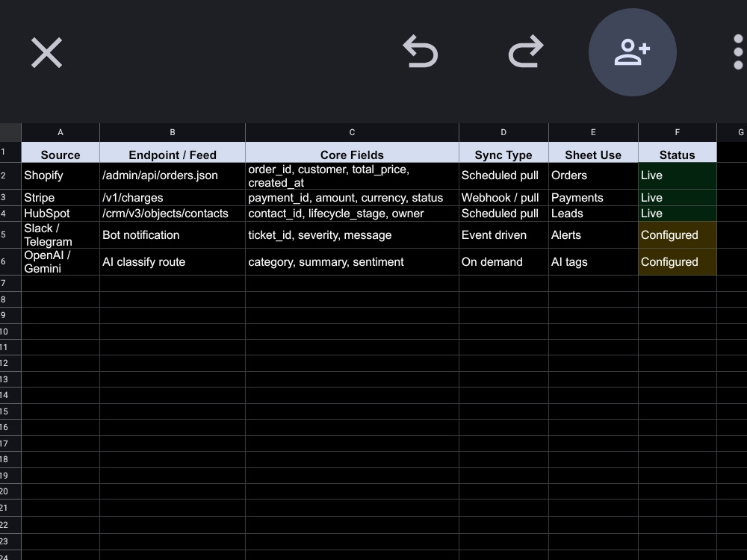Image resolution: width=747 pixels, height=560 pixels.
Task: Select Shopify's 'Scheduled pull' cell
Action: coord(503,175)
